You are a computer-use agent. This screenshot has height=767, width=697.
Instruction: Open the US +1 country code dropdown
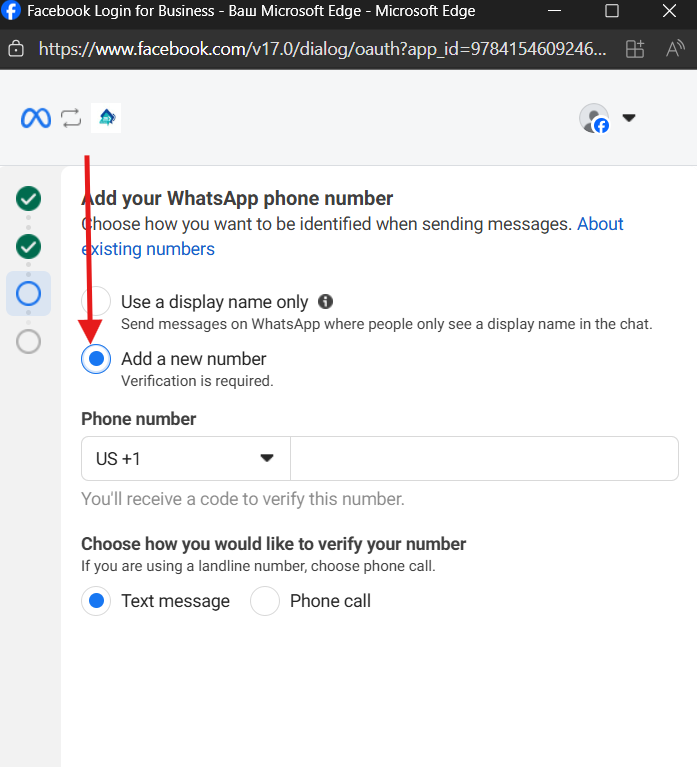coord(185,459)
